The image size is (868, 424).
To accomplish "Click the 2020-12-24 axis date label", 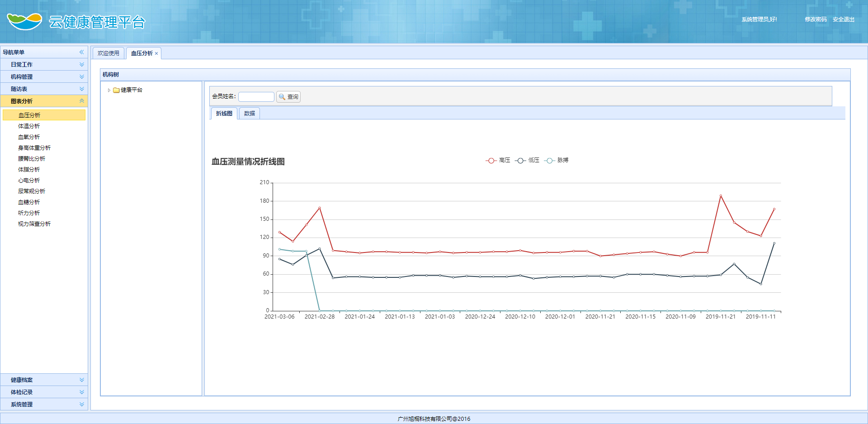I will (x=480, y=317).
